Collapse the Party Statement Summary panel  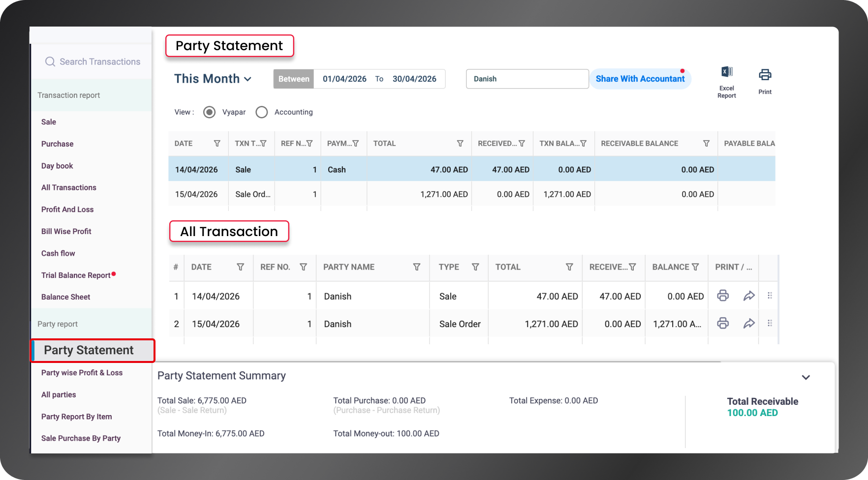click(x=806, y=377)
